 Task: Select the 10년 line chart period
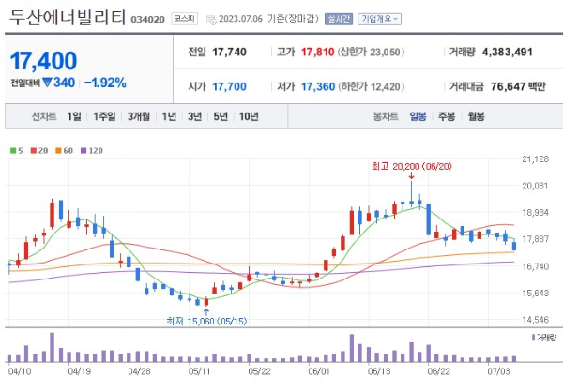coord(249,116)
